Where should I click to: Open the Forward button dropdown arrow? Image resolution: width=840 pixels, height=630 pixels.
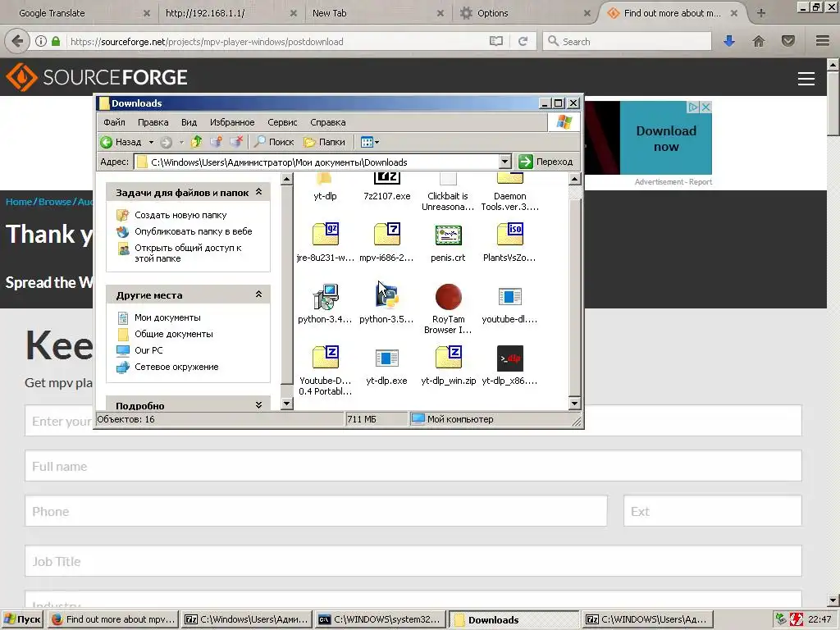tap(181, 142)
